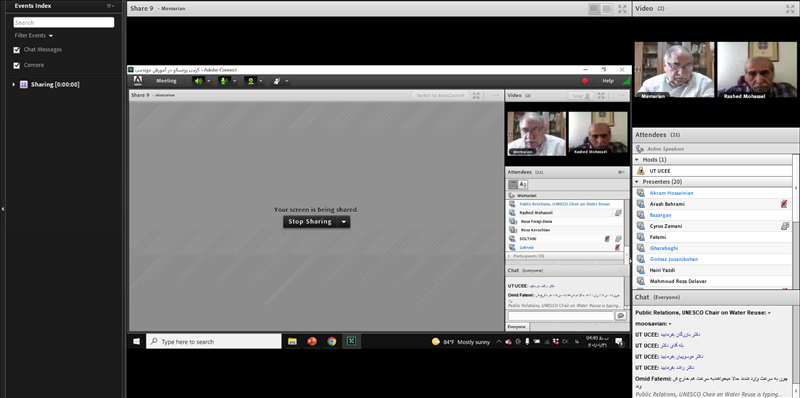This screenshot has height=398, width=800.
Task: Click the red recording indicator icon
Action: click(585, 81)
